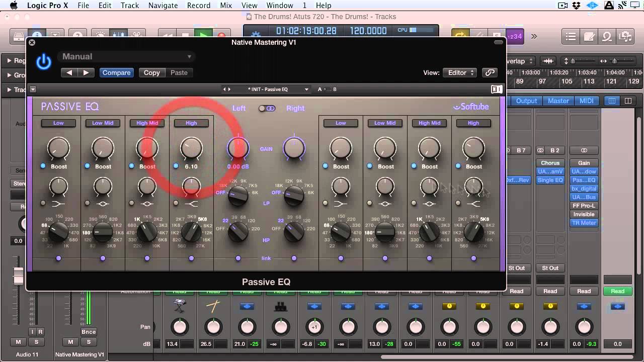Toggle the A/B comparison switch

click(327, 89)
